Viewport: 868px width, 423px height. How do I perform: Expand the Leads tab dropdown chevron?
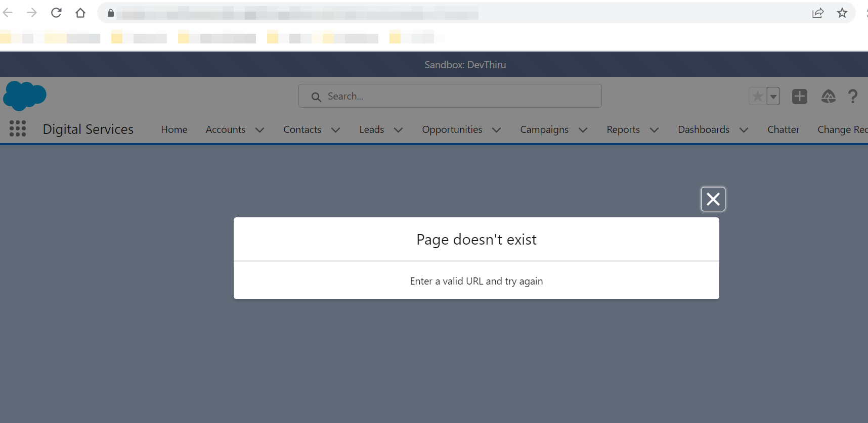click(x=399, y=130)
